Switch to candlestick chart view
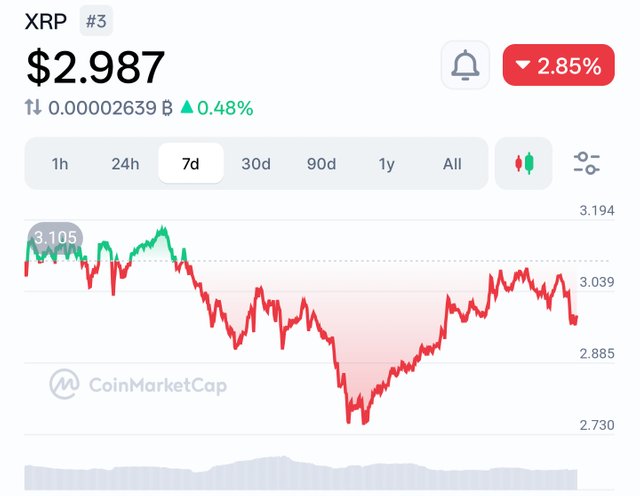The width and height of the screenshot is (640, 496). (x=524, y=163)
